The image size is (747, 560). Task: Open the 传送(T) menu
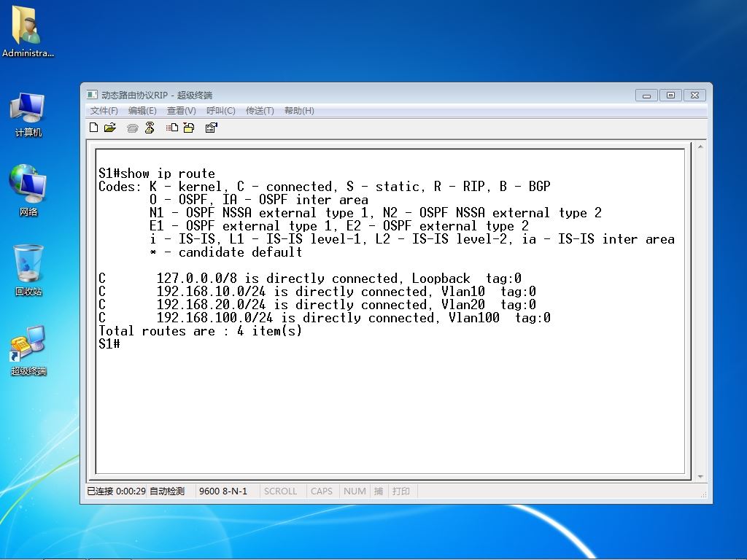point(260,111)
